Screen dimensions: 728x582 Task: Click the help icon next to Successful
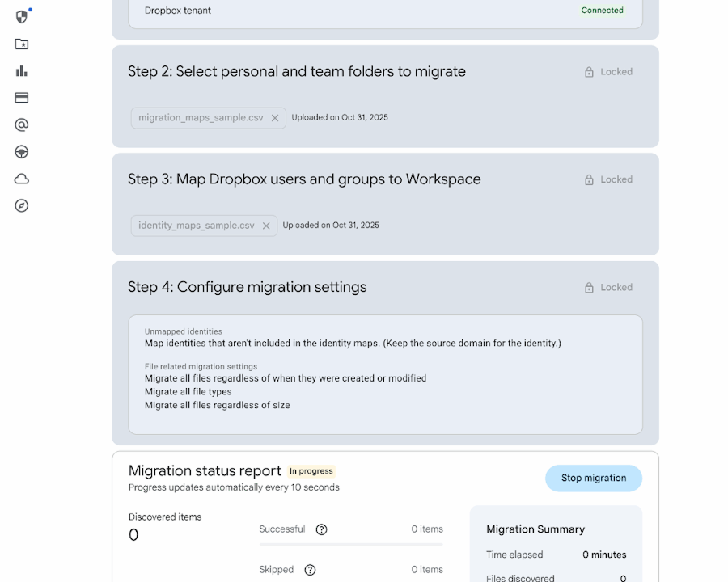[x=321, y=529]
